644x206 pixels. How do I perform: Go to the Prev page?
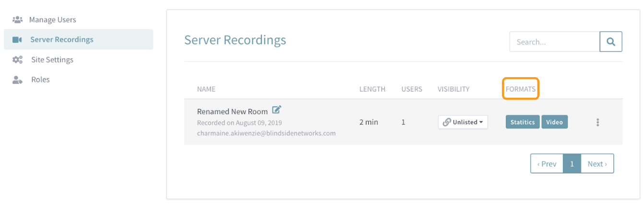[547, 164]
